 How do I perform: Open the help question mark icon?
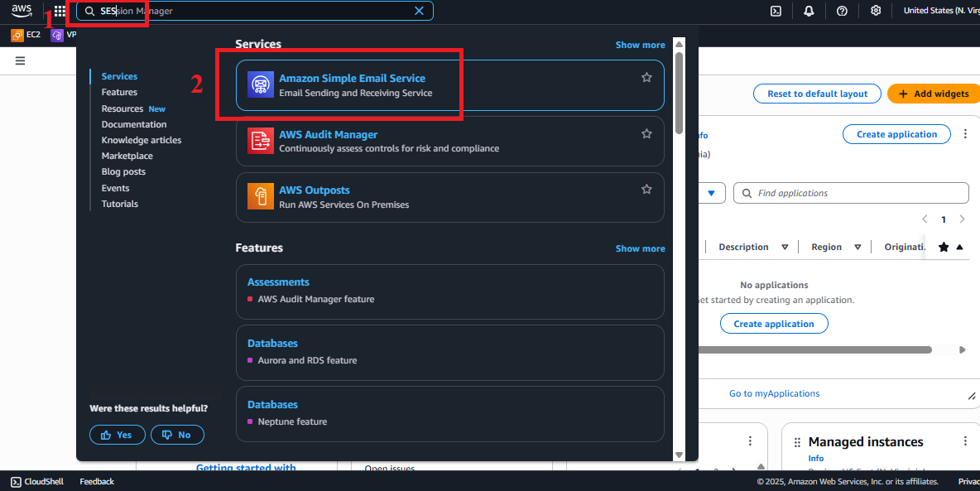842,11
